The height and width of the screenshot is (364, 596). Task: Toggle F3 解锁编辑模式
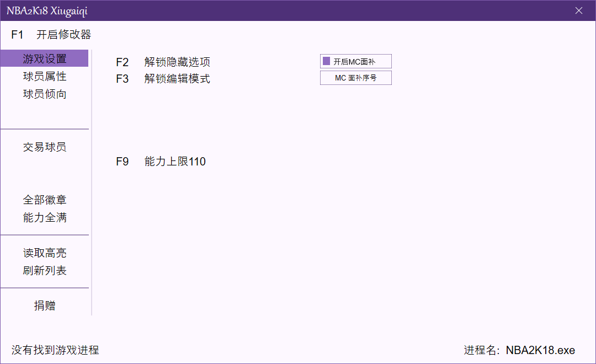tap(177, 79)
